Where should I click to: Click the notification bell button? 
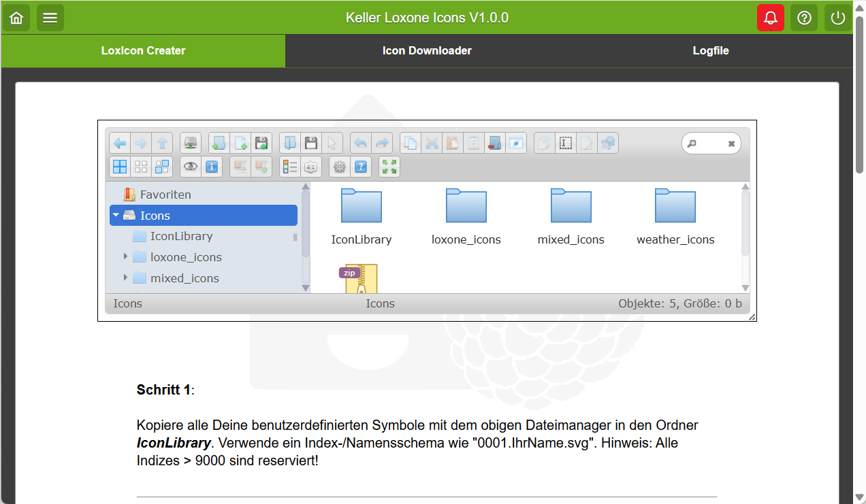[770, 17]
